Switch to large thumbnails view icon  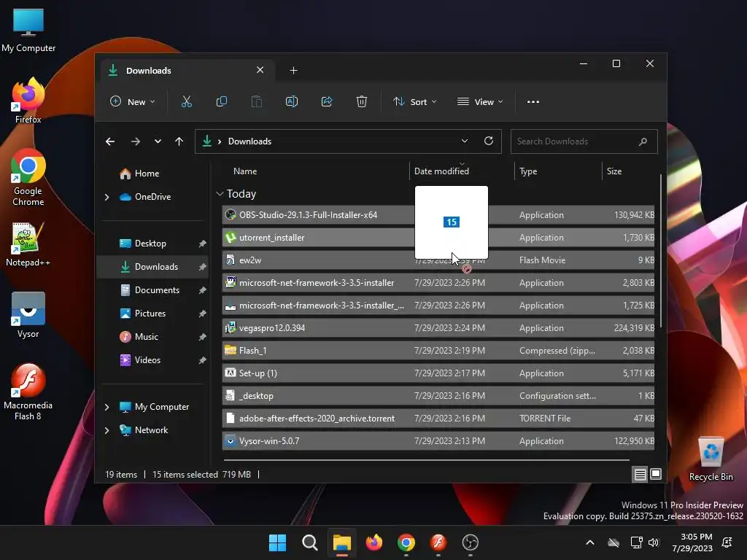pos(656,474)
